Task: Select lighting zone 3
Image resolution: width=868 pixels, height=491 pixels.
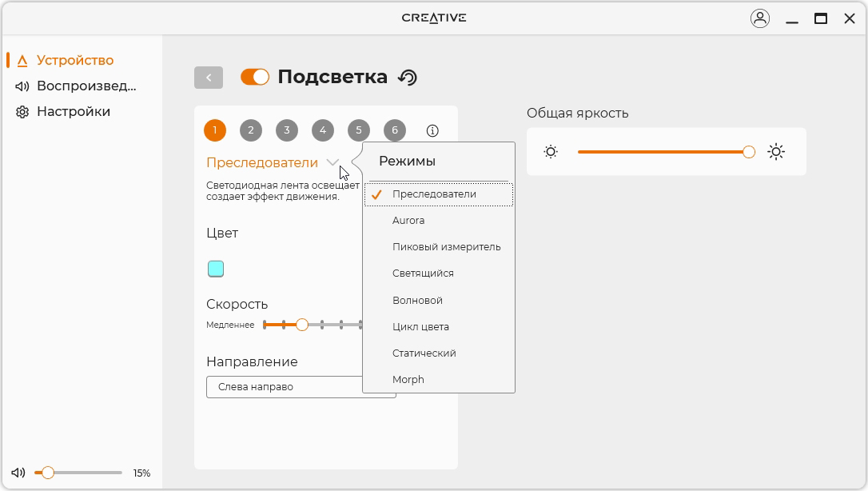Action: [x=286, y=130]
